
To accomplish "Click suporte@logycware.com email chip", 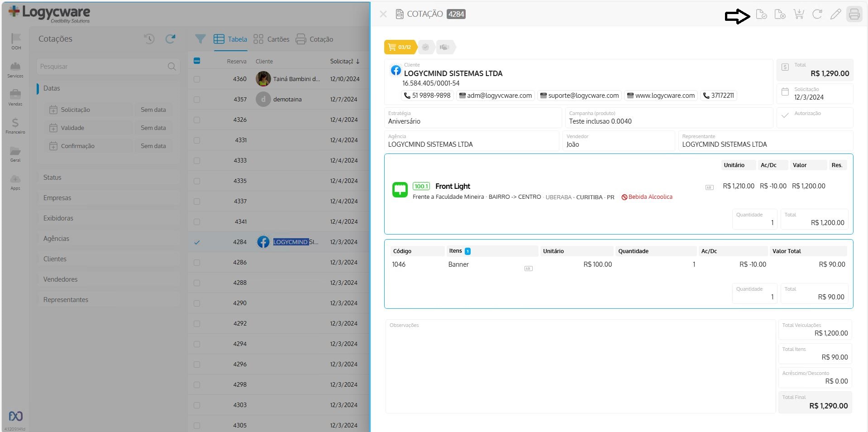I will coord(579,96).
